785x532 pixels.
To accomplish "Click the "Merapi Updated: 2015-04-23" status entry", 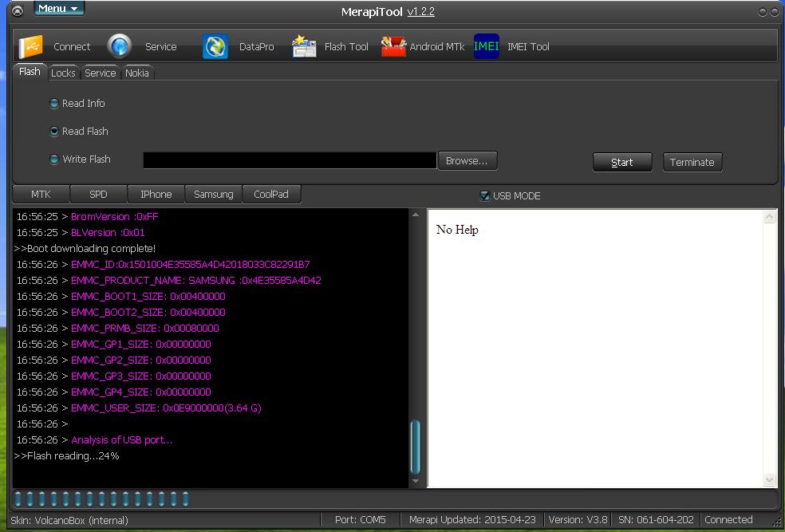I will tap(473, 520).
